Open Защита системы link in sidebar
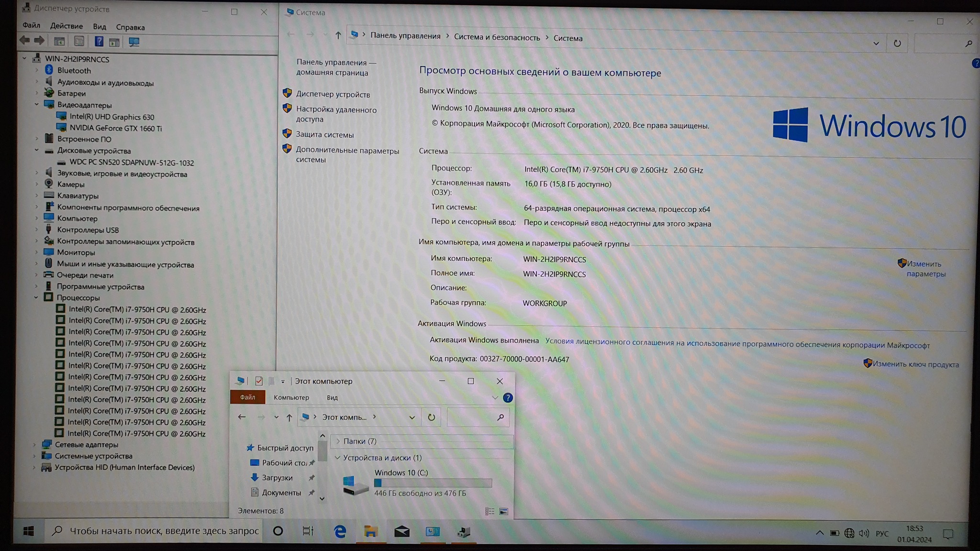 [x=324, y=135]
